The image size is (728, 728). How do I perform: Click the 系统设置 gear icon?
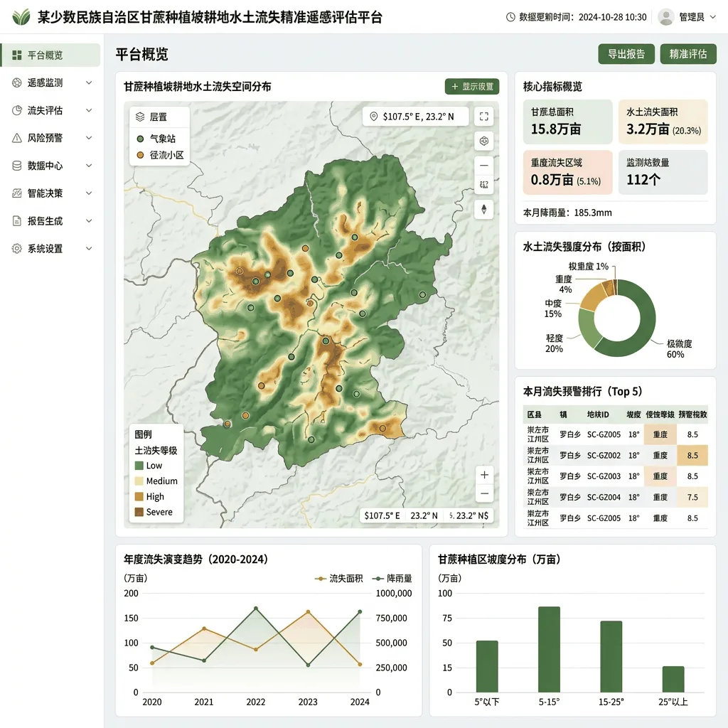(x=17, y=248)
